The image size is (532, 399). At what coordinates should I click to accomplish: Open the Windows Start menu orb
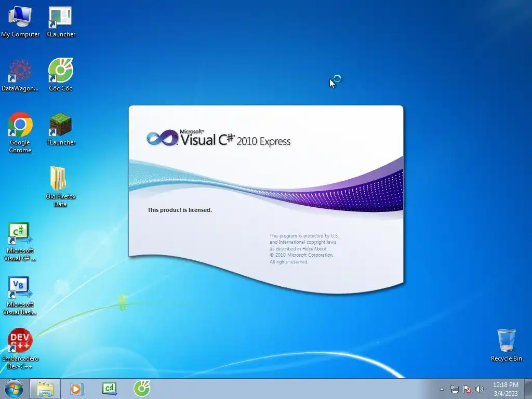pos(14,389)
